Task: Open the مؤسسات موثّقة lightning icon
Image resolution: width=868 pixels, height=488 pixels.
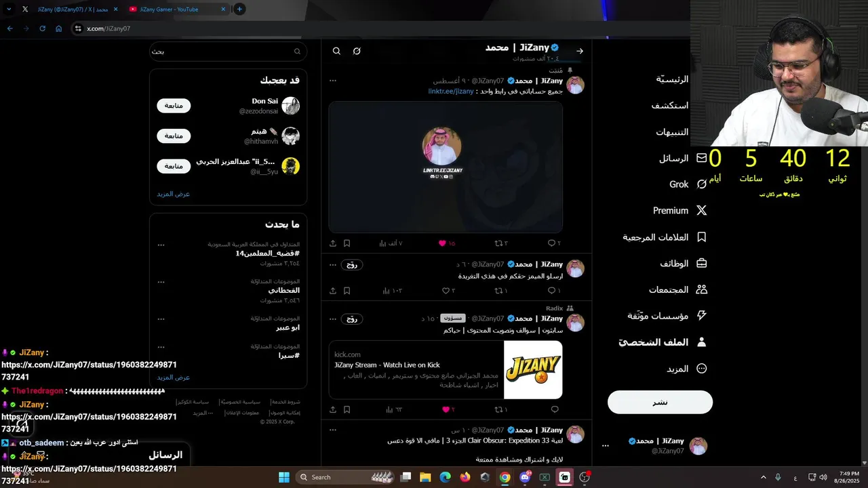Action: [x=702, y=316]
